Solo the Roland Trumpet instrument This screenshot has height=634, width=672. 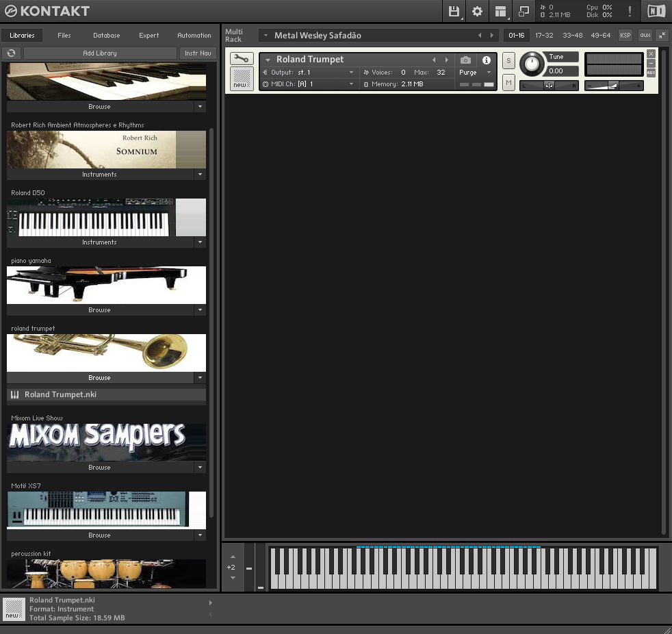(x=508, y=60)
